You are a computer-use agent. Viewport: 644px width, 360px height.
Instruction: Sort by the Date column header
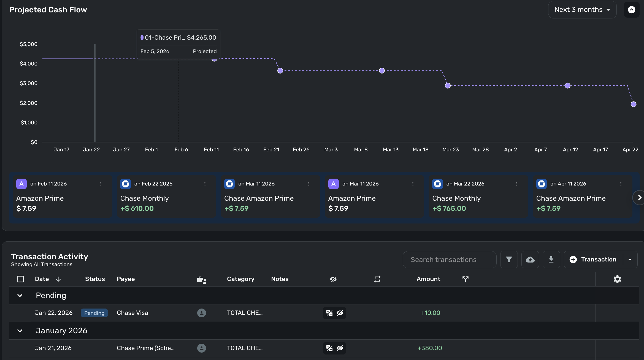click(42, 279)
